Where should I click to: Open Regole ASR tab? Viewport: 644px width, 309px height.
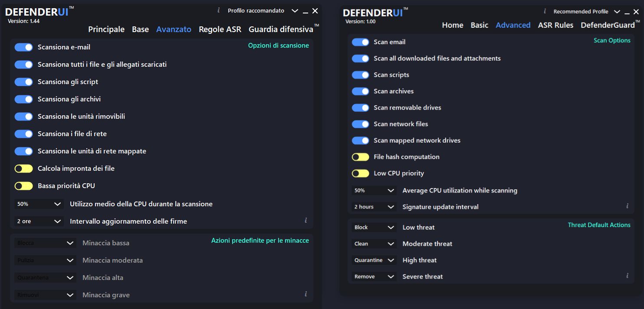(220, 29)
